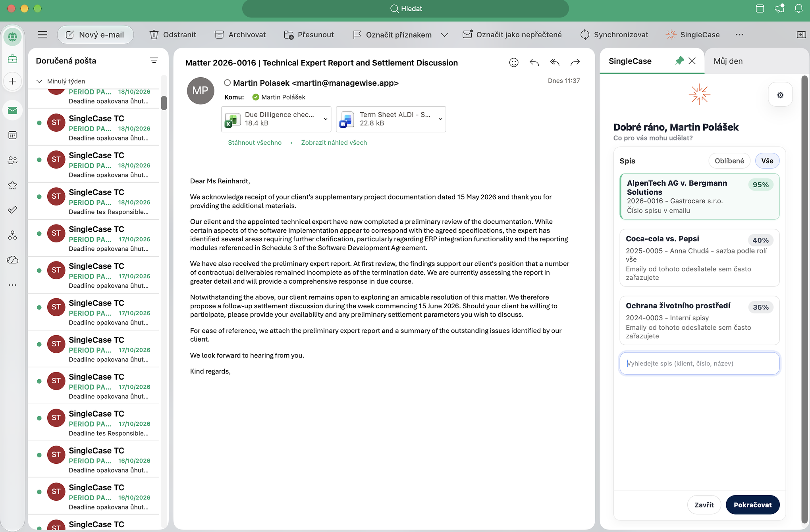Open the inbox filter icon
The height and width of the screenshot is (532, 810).
tap(154, 60)
